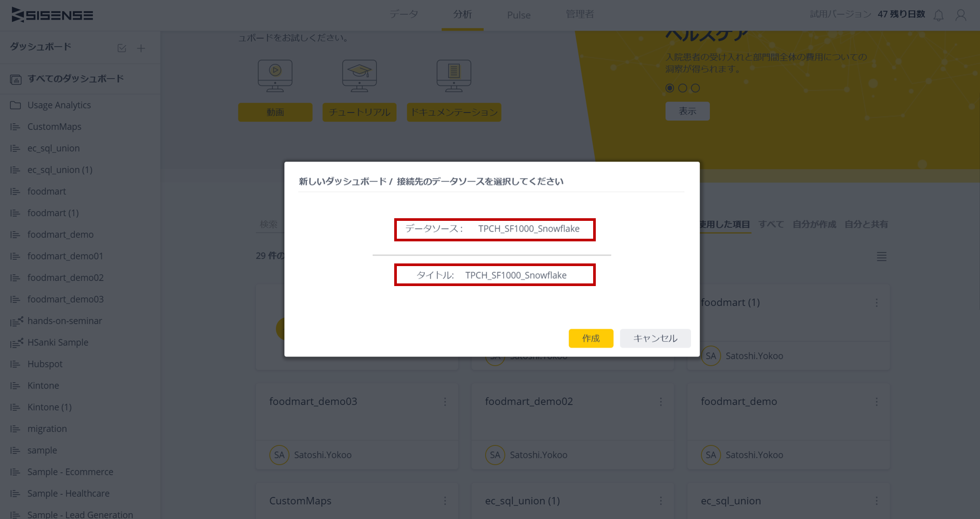Open foodmart_demo01 in sidebar
This screenshot has height=519, width=980.
[x=65, y=256]
